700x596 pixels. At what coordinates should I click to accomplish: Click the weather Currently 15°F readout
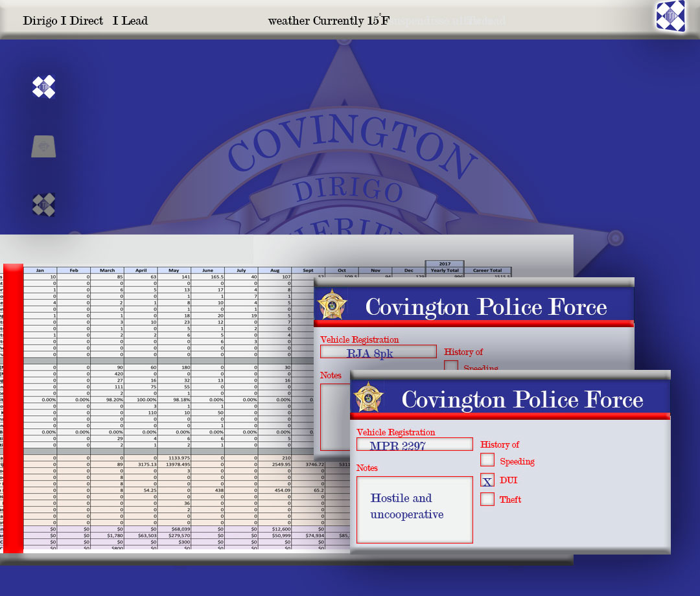click(329, 21)
